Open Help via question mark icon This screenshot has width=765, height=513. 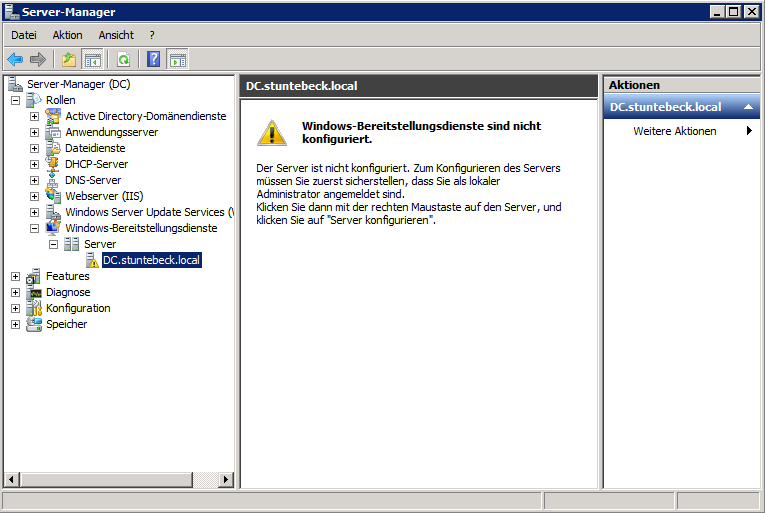tap(154, 60)
